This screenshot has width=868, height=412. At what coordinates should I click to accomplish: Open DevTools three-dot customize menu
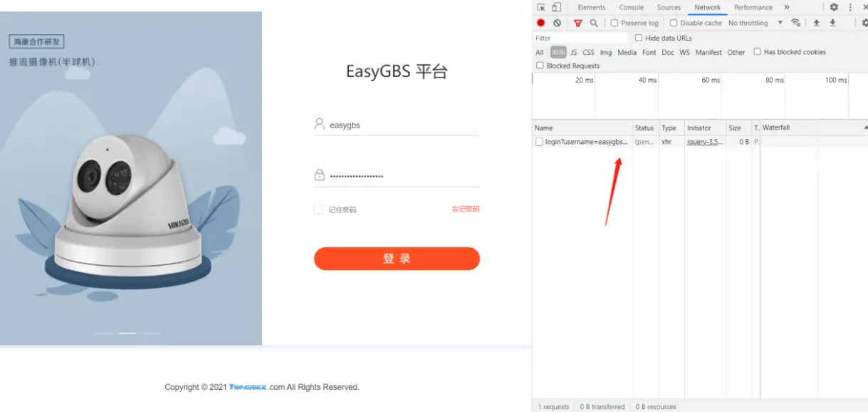(850, 7)
